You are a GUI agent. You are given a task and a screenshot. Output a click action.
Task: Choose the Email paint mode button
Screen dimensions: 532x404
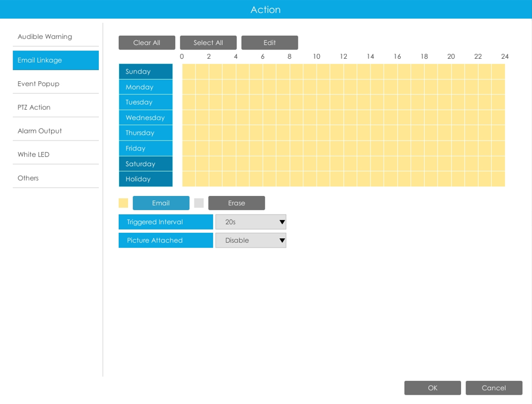(161, 203)
